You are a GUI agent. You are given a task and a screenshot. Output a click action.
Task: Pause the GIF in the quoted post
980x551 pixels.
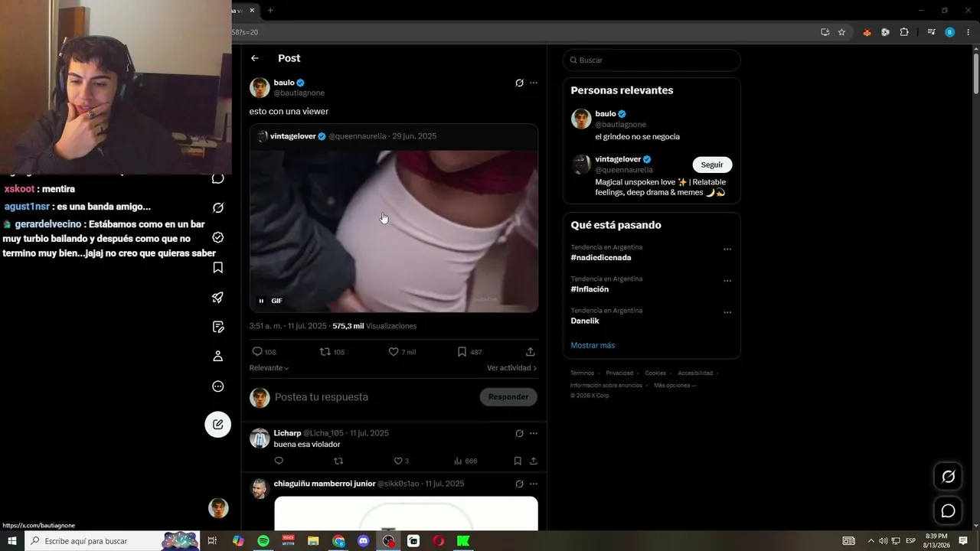pos(261,301)
